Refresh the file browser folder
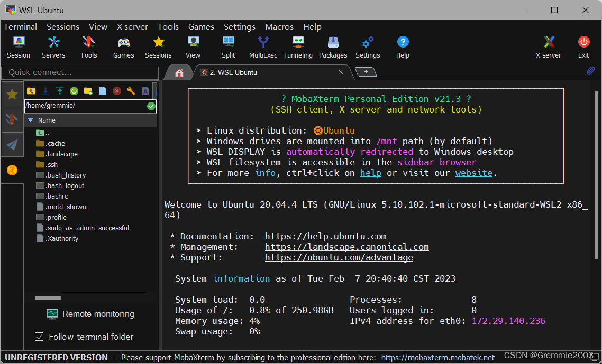The width and height of the screenshot is (602, 364). click(x=74, y=91)
